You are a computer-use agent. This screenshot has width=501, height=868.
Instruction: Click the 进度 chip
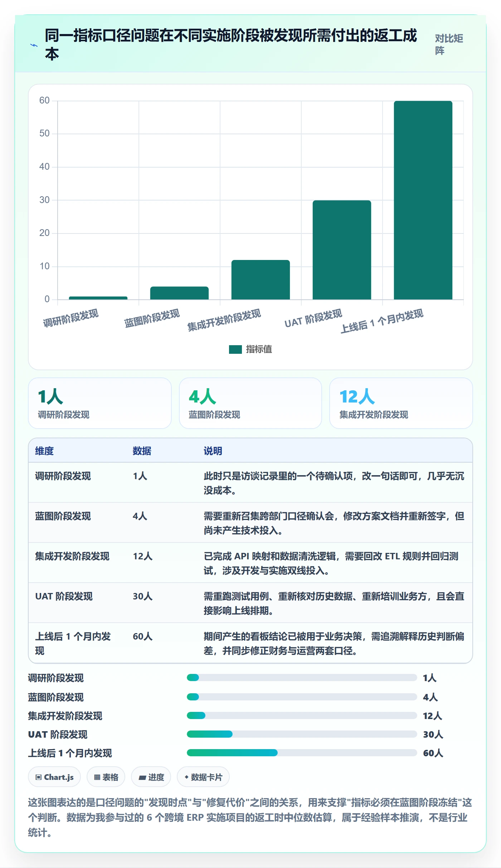(151, 777)
